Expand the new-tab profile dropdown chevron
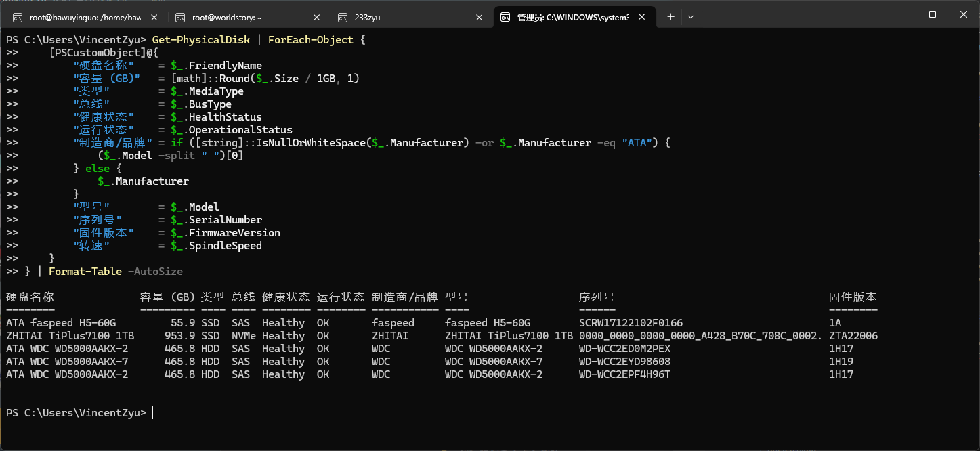Viewport: 980px width, 451px height. point(691,17)
